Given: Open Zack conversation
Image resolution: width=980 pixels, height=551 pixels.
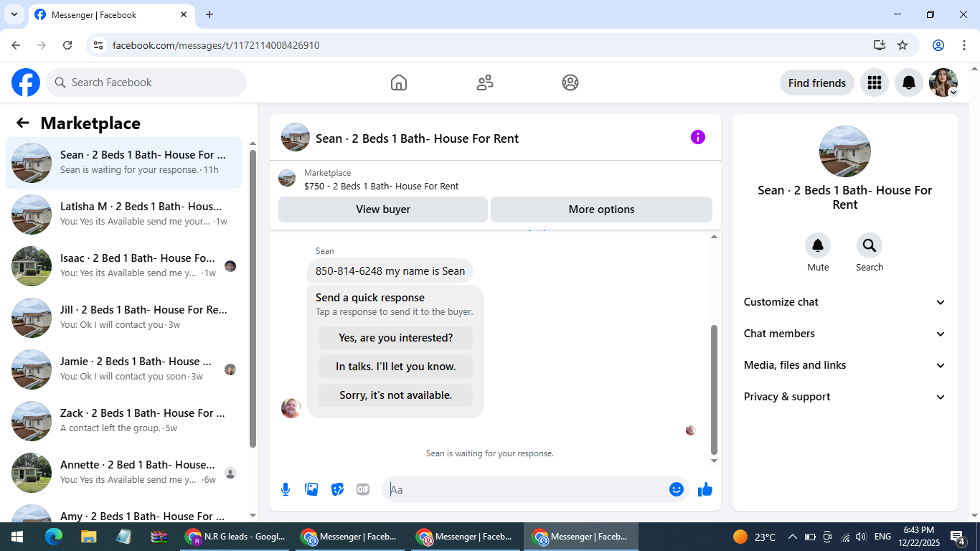Looking at the screenshot, I should [x=123, y=421].
